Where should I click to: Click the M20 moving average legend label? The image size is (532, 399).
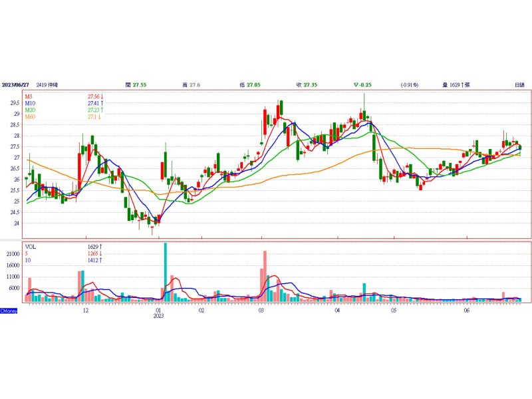pyautogui.click(x=30, y=110)
